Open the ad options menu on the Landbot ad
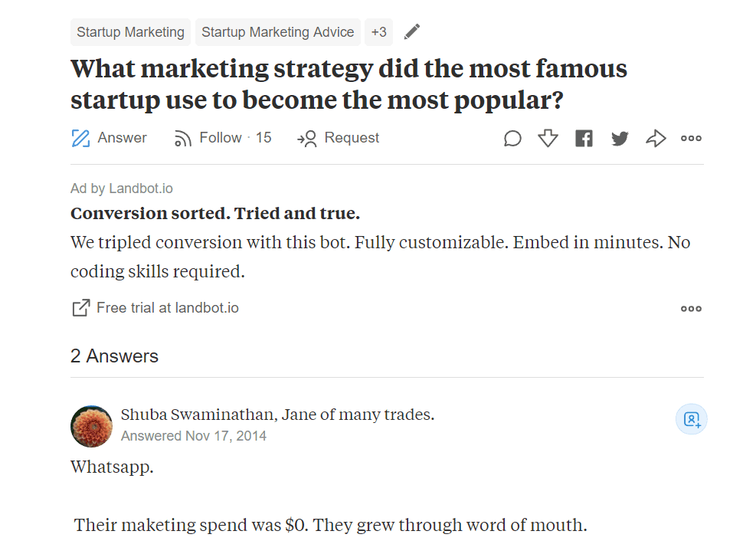 pyautogui.click(x=691, y=308)
